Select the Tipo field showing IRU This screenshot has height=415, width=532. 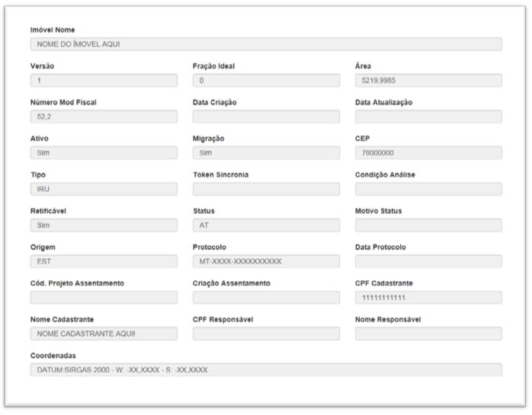103,189
